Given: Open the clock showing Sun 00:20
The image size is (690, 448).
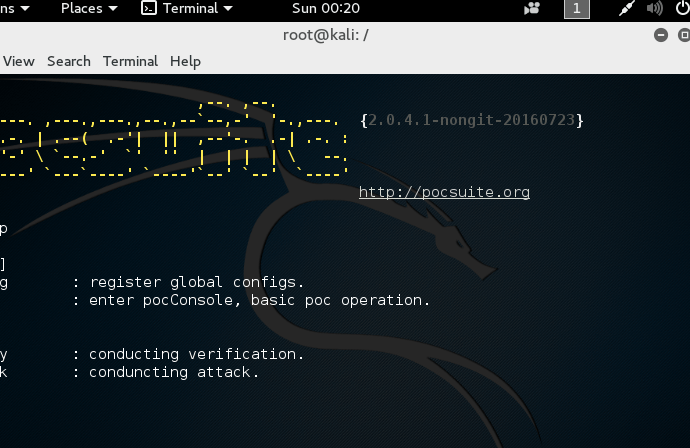Looking at the screenshot, I should pyautogui.click(x=326, y=8).
